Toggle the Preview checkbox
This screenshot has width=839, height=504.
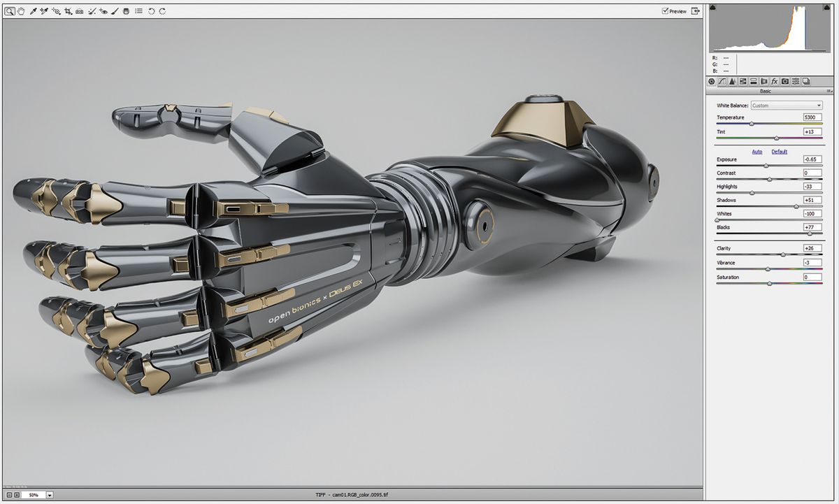click(x=666, y=10)
